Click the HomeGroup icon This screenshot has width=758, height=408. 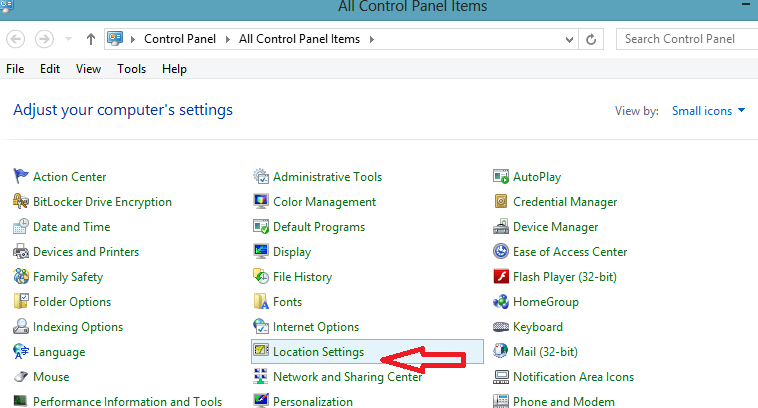click(501, 302)
